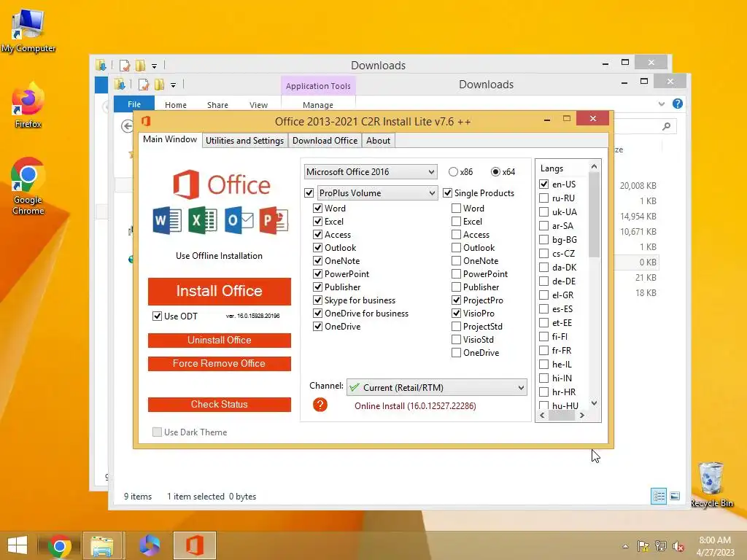The width and height of the screenshot is (747, 560).
Task: Open the Recycle Bin on the desktop
Action: click(711, 484)
